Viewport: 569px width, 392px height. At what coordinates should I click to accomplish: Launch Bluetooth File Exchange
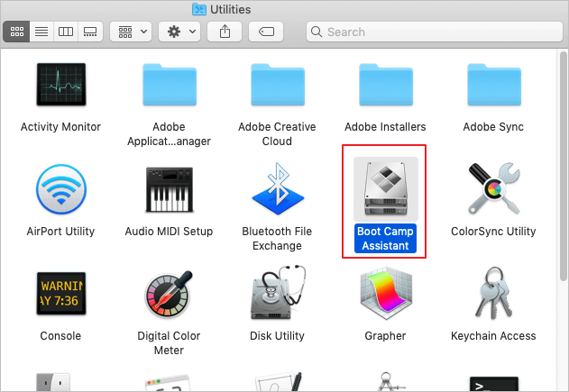pyautogui.click(x=277, y=191)
